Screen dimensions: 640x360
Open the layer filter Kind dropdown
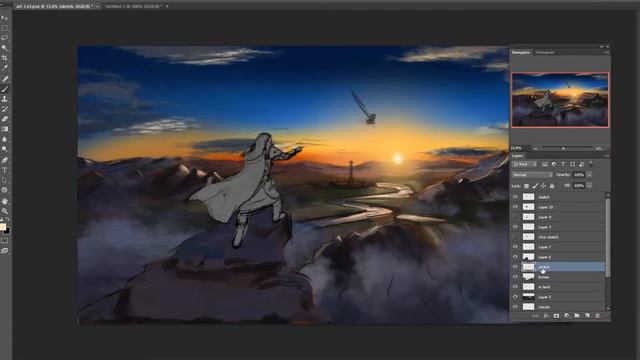[525, 164]
